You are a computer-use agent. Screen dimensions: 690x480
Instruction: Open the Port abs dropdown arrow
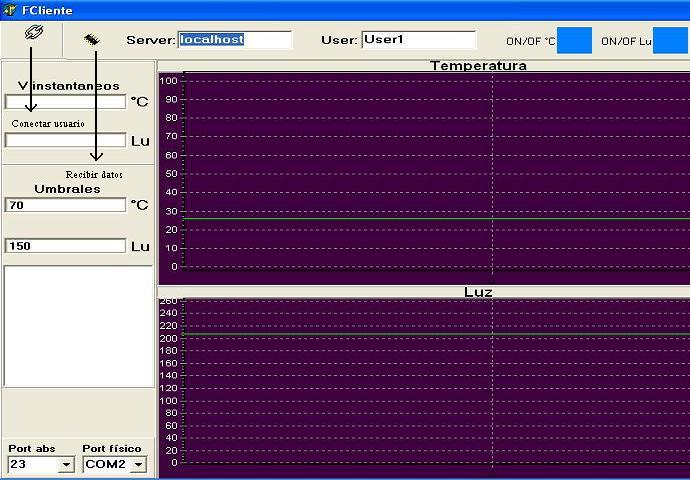(x=66, y=464)
